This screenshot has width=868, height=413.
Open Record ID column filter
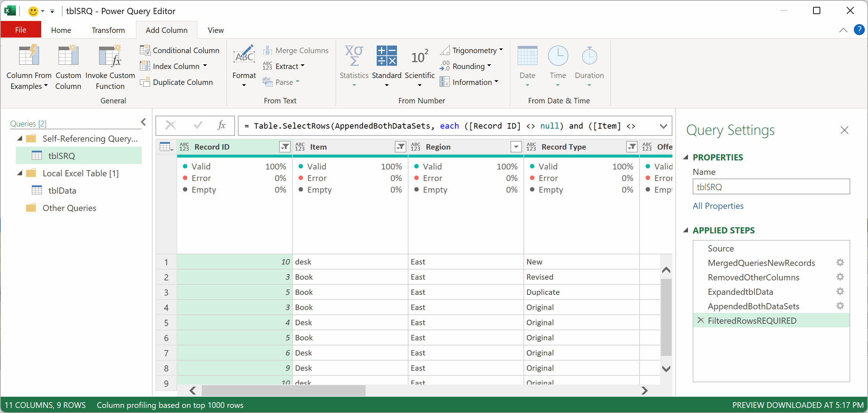285,147
